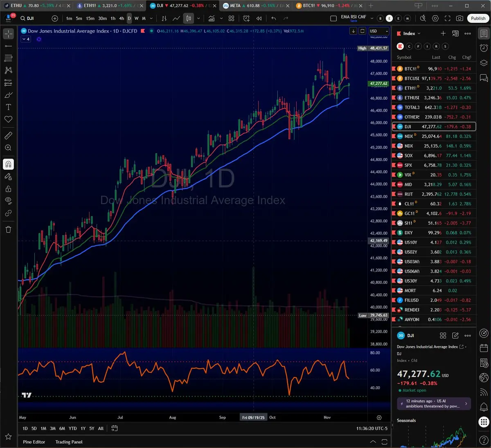Click the Publish button
Screen dimensions: 491x448
click(478, 18)
